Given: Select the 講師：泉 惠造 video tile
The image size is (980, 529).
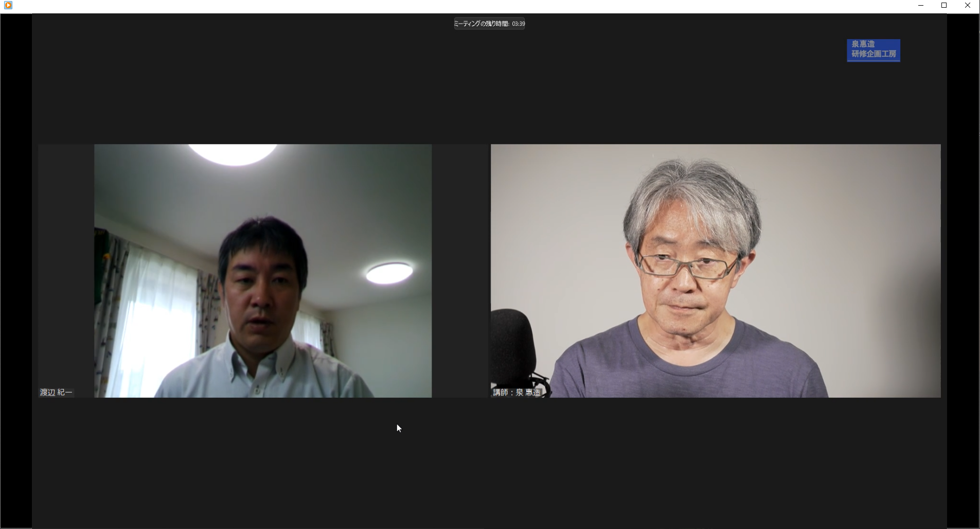Looking at the screenshot, I should 716,271.
